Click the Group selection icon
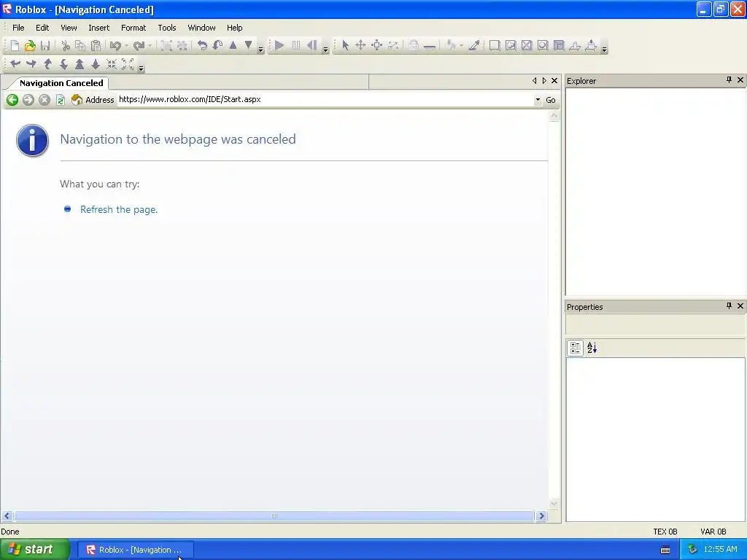747x560 pixels. tap(167, 46)
